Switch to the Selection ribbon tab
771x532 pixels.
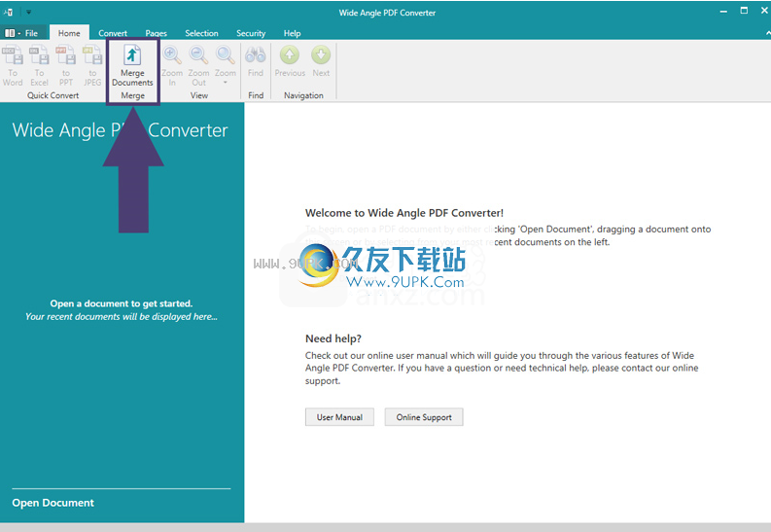coord(201,33)
